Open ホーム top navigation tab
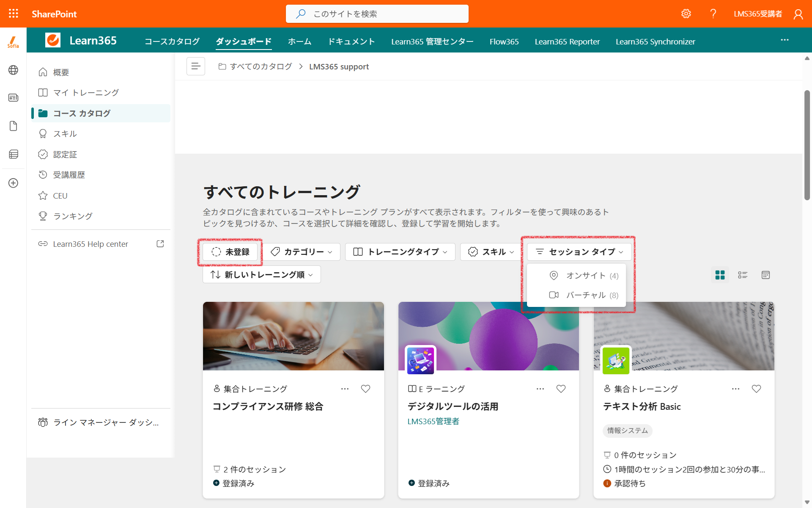This screenshot has width=812, height=508. pyautogui.click(x=299, y=41)
